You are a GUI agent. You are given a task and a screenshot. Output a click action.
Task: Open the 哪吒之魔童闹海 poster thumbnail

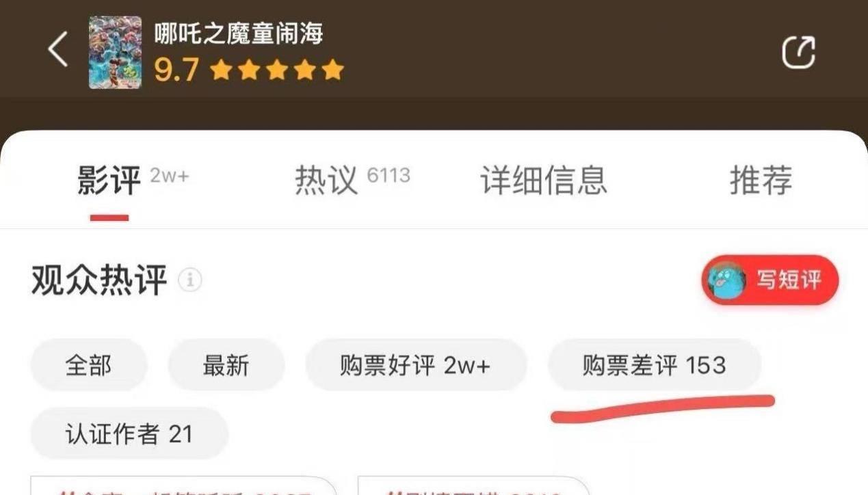point(115,52)
